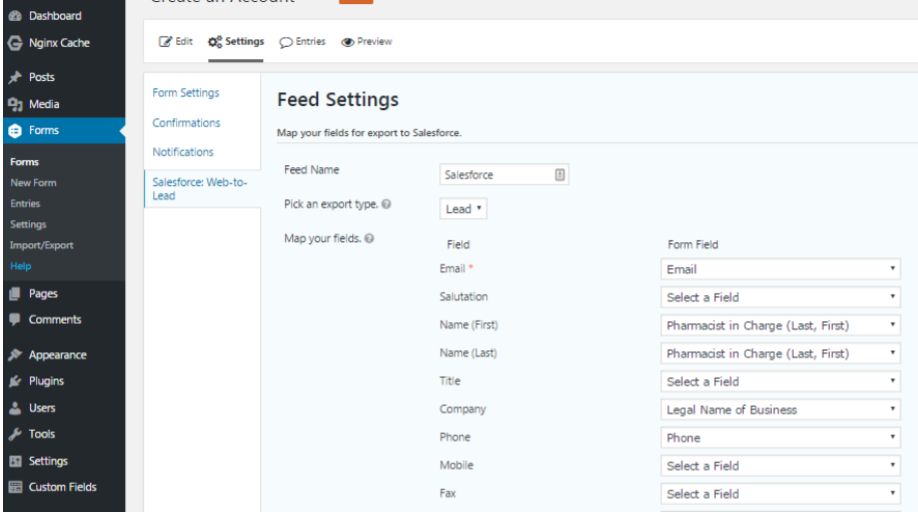
Task: Open Plugins menu item
Action: [46, 382]
